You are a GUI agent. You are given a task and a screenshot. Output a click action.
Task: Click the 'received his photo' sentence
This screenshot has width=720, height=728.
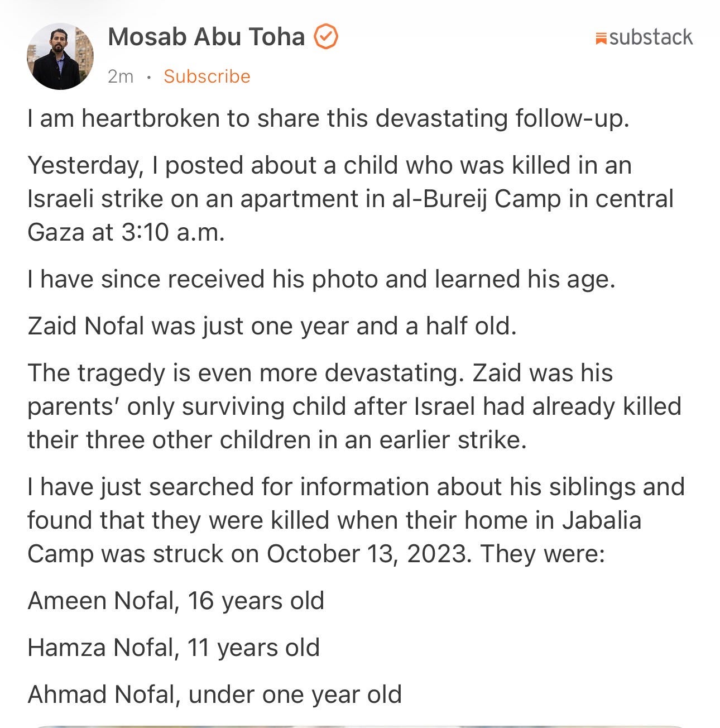coord(321,279)
